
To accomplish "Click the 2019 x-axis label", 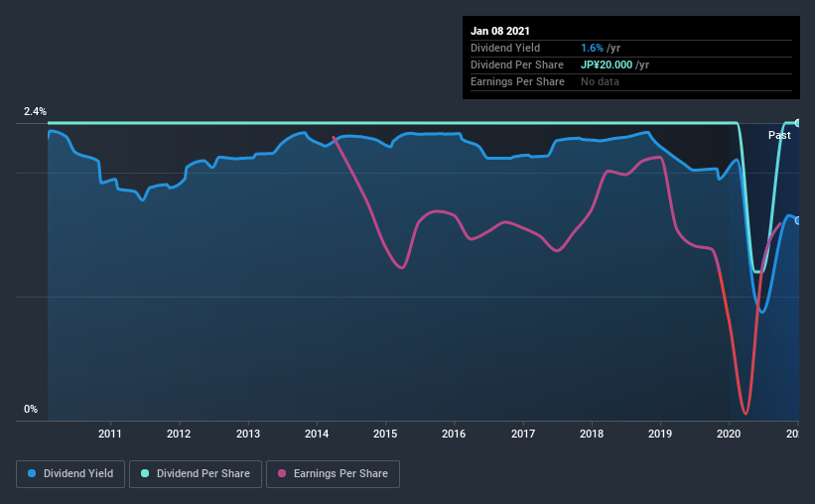I will (x=660, y=434).
